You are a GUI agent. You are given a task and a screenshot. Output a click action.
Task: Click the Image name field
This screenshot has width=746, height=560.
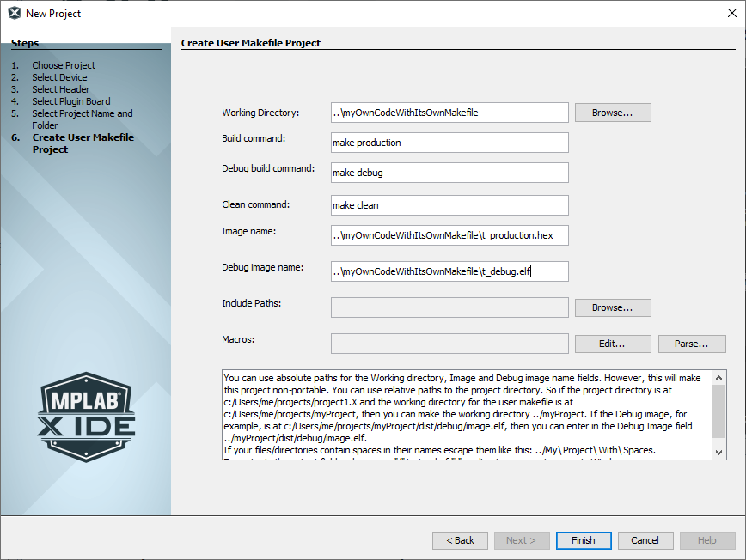(449, 235)
